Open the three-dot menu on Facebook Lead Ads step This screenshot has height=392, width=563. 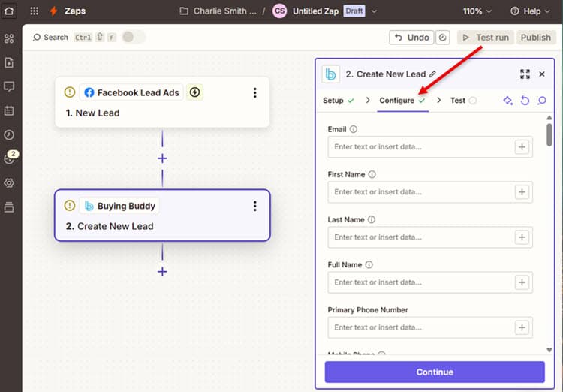(x=255, y=92)
